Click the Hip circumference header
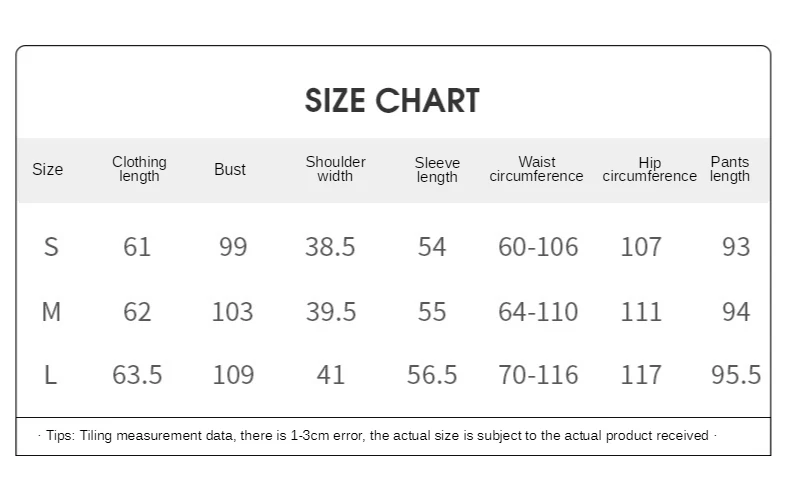 coord(650,170)
